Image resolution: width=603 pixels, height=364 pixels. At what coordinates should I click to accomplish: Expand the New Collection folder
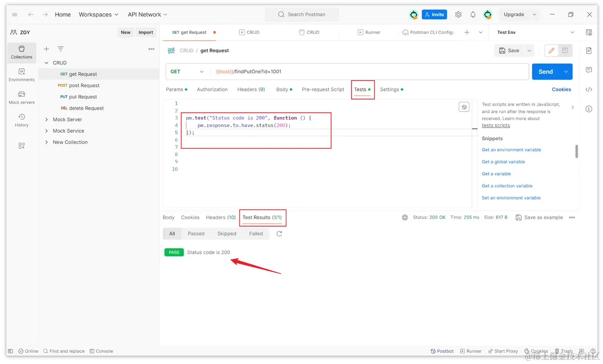point(46,142)
